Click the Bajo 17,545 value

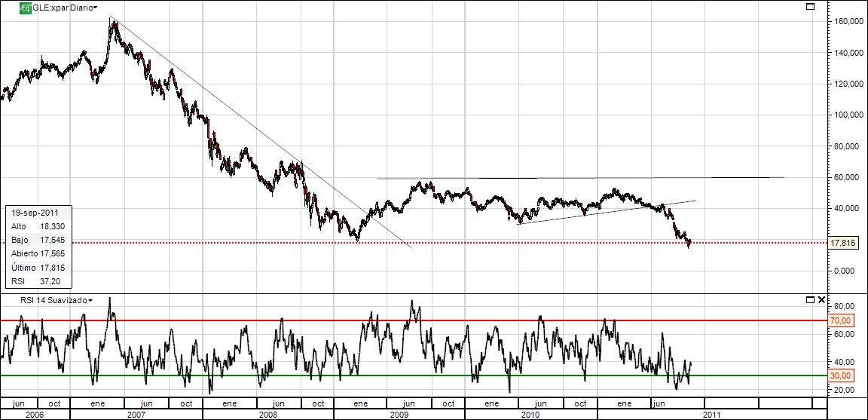point(53,240)
